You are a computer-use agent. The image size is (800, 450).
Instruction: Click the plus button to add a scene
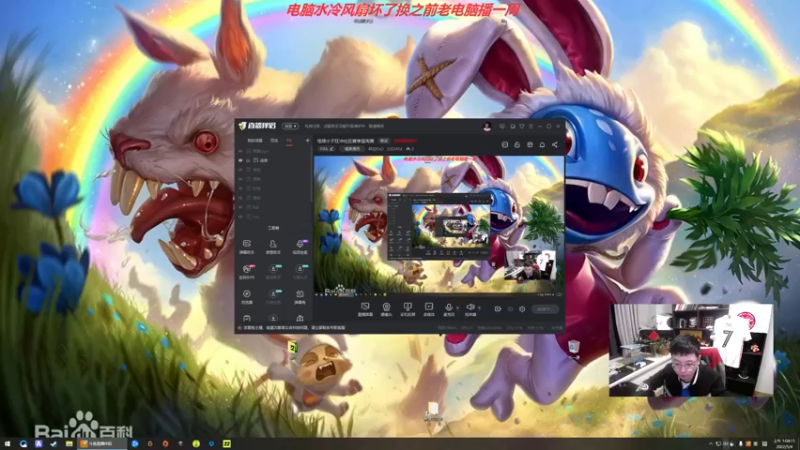307,140
